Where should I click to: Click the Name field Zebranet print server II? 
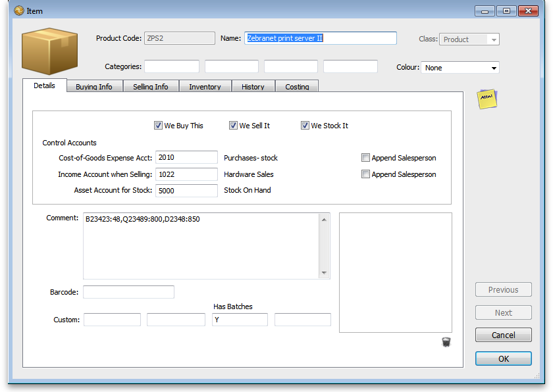(x=321, y=38)
